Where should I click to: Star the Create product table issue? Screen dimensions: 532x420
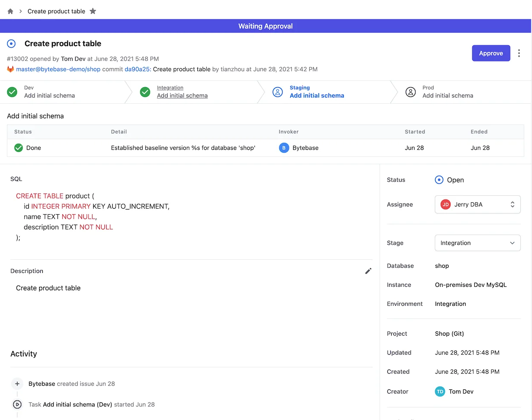point(93,11)
